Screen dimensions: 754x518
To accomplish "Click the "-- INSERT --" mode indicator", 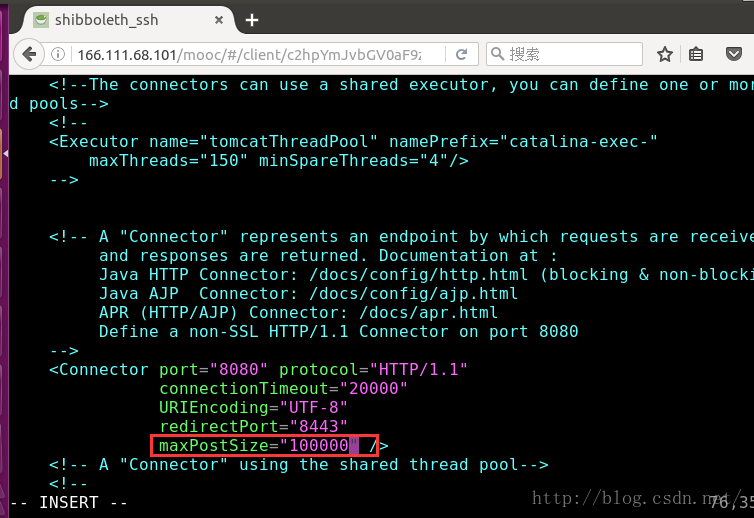I will (69, 503).
